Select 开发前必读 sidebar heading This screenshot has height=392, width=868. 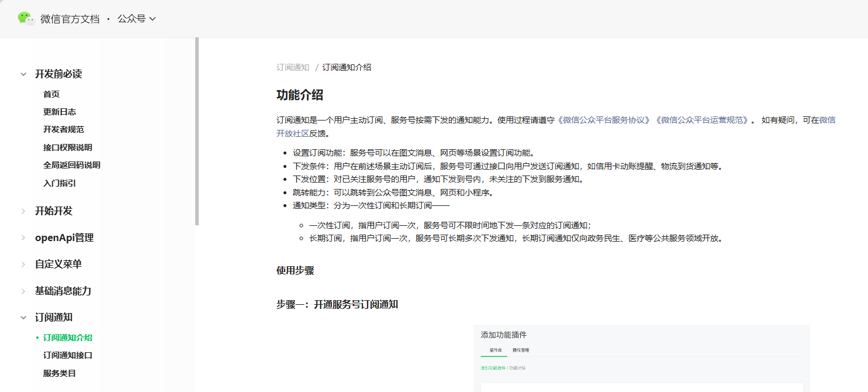pos(58,74)
